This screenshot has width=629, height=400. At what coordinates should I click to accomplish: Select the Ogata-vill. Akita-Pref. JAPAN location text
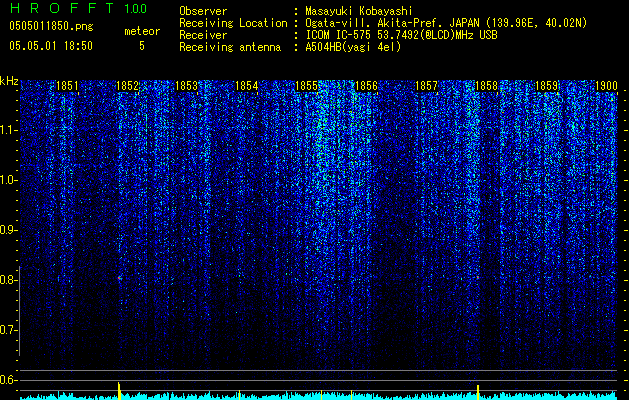point(446,23)
